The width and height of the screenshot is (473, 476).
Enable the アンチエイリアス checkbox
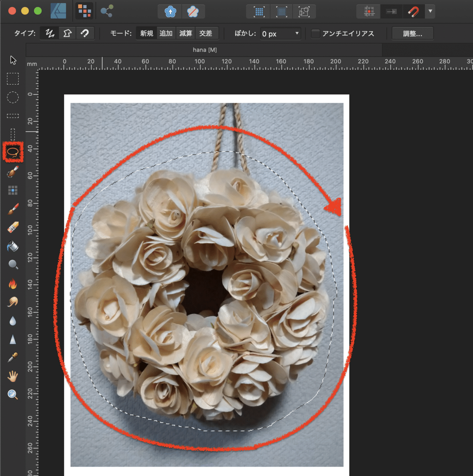pos(315,33)
